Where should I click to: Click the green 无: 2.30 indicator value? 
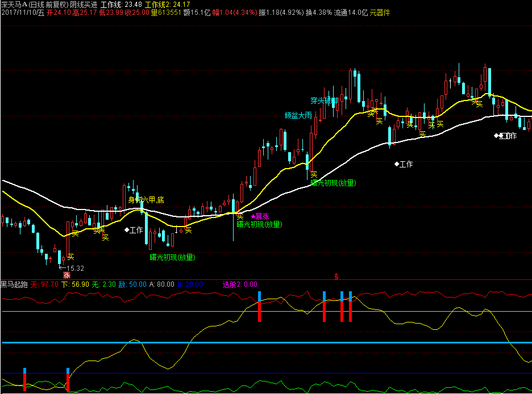click(104, 284)
